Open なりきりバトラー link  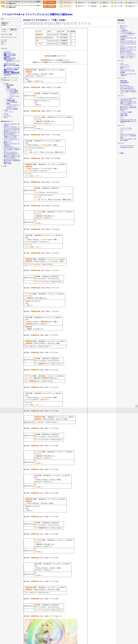(x=11, y=99)
